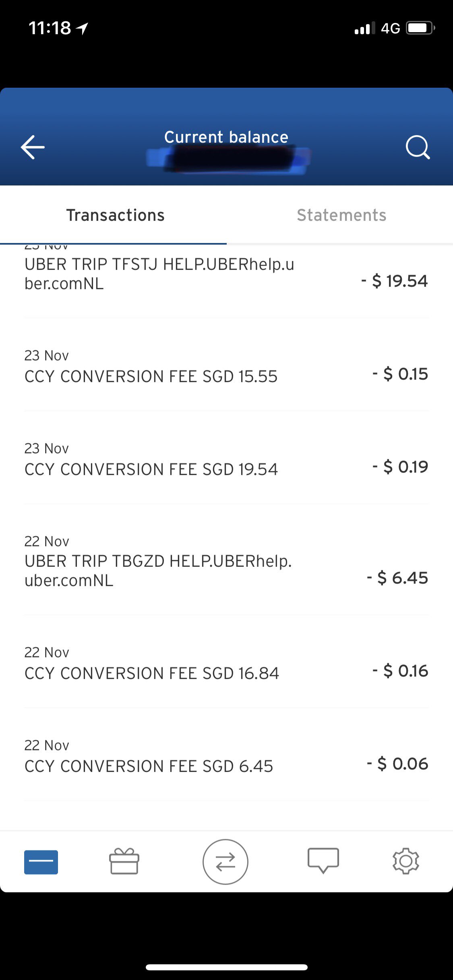Screen dimensions: 453x980
Task: Switch to the Statements tab
Action: (x=341, y=215)
